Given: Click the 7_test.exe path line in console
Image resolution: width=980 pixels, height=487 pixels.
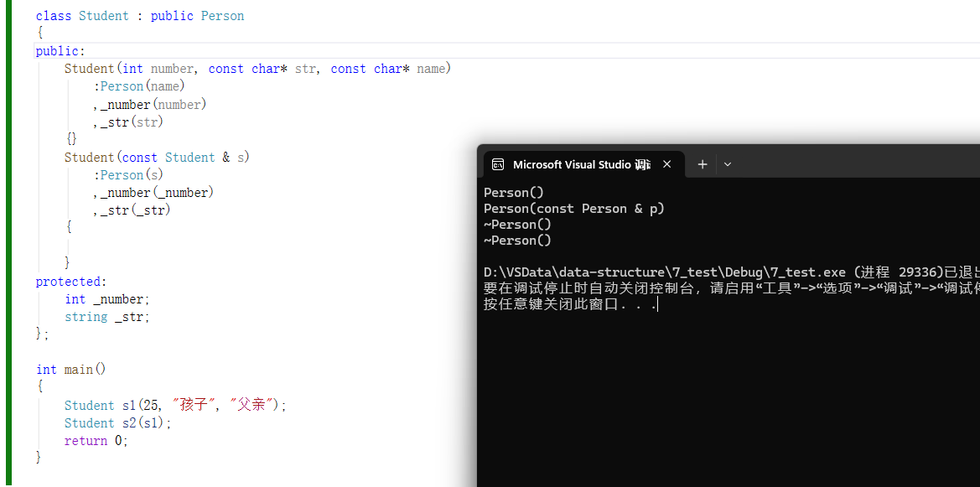Looking at the screenshot, I should tap(732, 272).
